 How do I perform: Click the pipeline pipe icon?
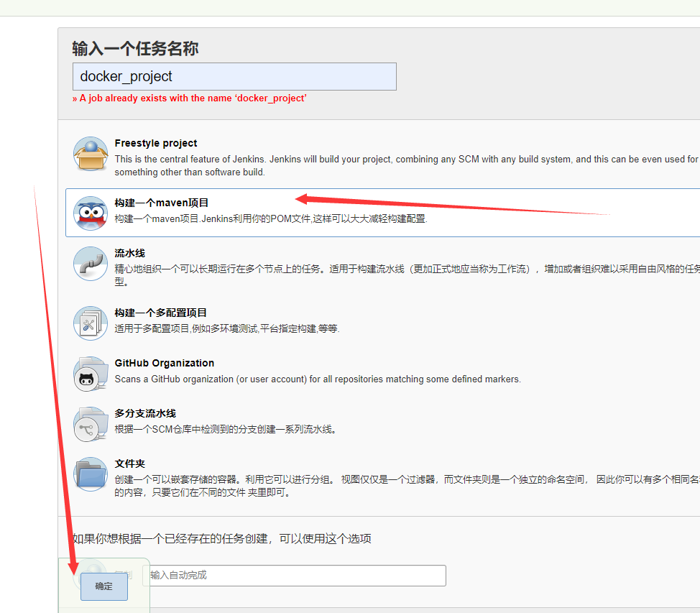click(91, 264)
